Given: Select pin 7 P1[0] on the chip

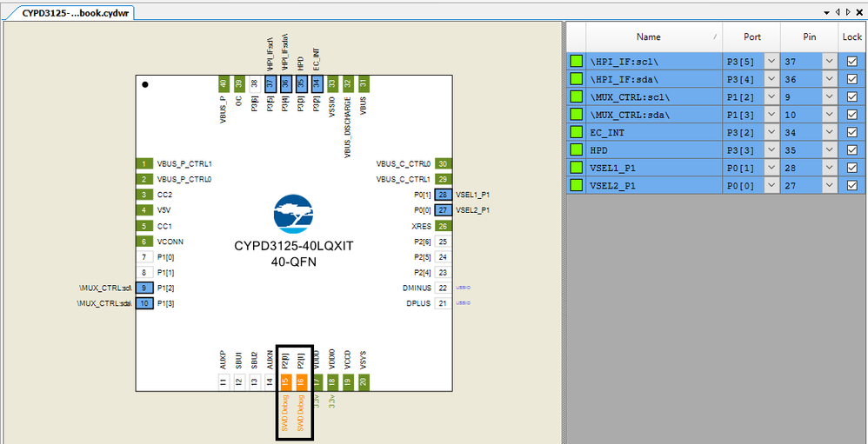Looking at the screenshot, I should click(x=144, y=256).
